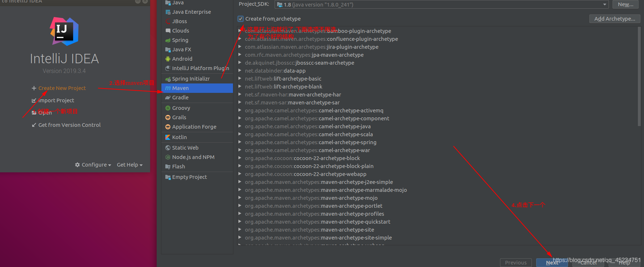This screenshot has width=644, height=267.
Task: Select the Static Web globe icon
Action: (x=168, y=148)
